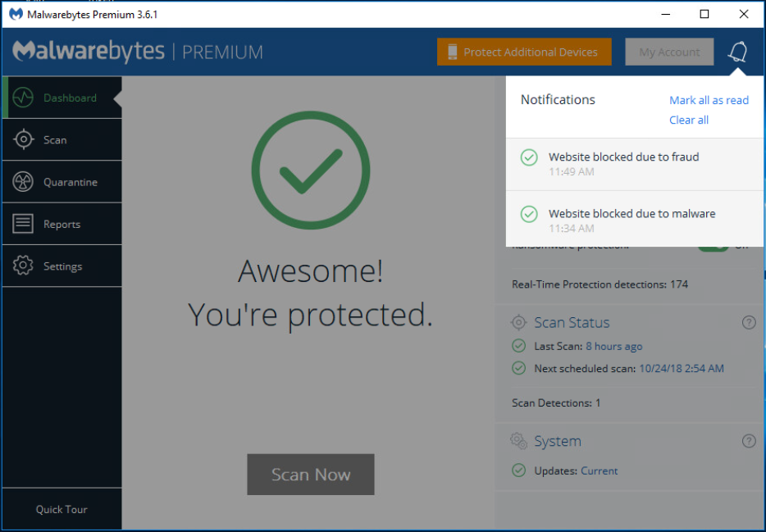
Task: Open the Reports section
Action: [62, 224]
